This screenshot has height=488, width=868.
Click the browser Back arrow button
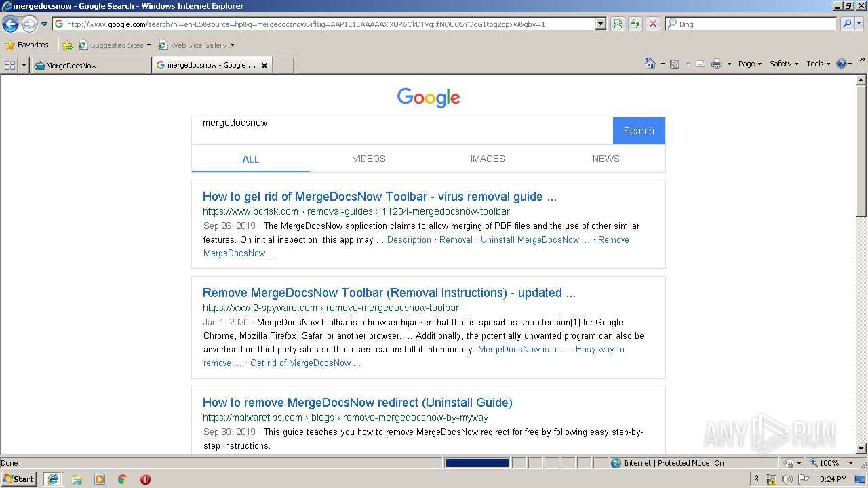[x=10, y=24]
